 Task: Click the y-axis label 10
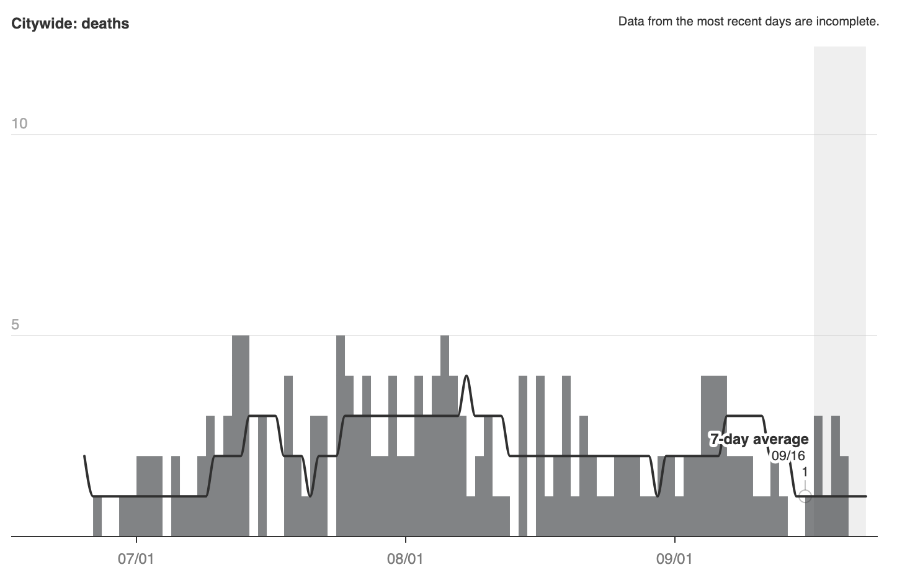[19, 123]
